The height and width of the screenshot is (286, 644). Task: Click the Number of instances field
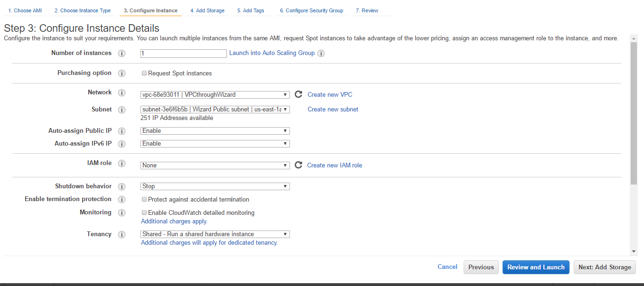click(184, 54)
